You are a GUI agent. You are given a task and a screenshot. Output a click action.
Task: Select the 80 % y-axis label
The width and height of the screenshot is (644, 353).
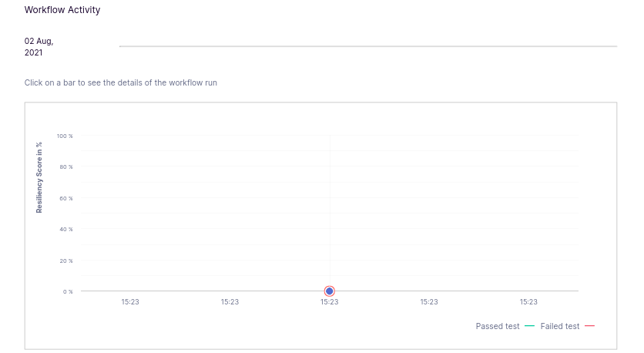[x=65, y=167]
